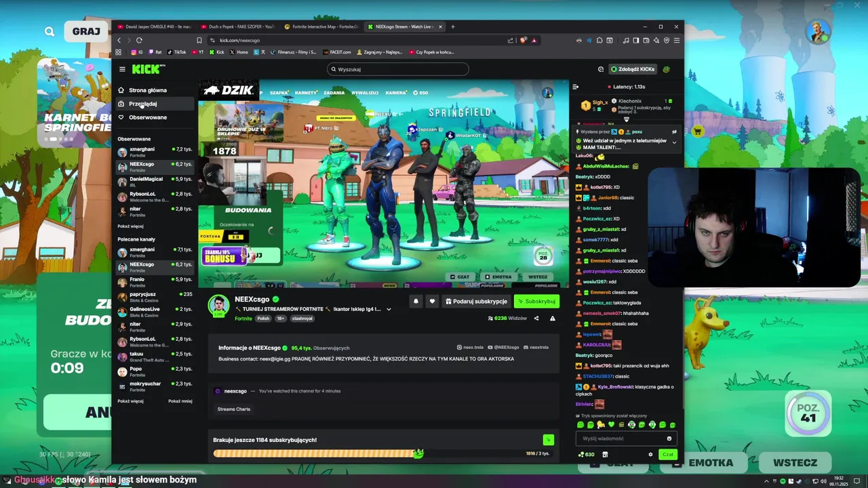
Task: Close the NEEXcsgo Stream tab
Action: pos(440,26)
